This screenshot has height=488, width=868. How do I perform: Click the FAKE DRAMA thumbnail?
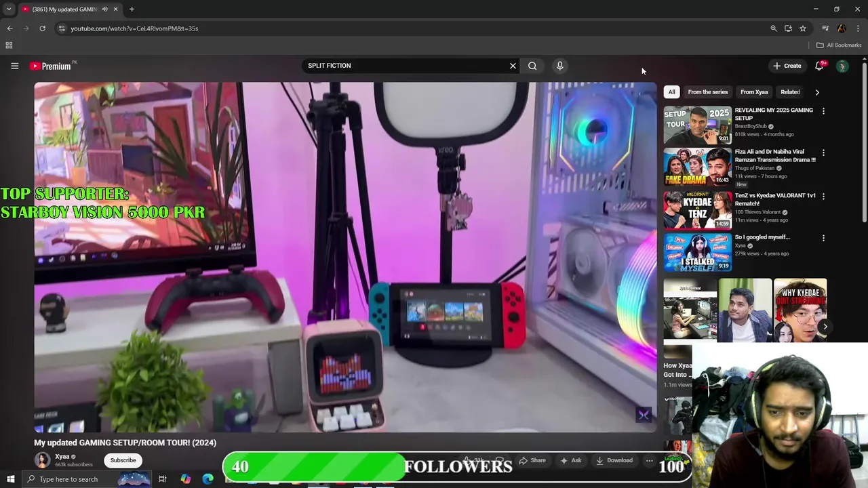tap(697, 167)
